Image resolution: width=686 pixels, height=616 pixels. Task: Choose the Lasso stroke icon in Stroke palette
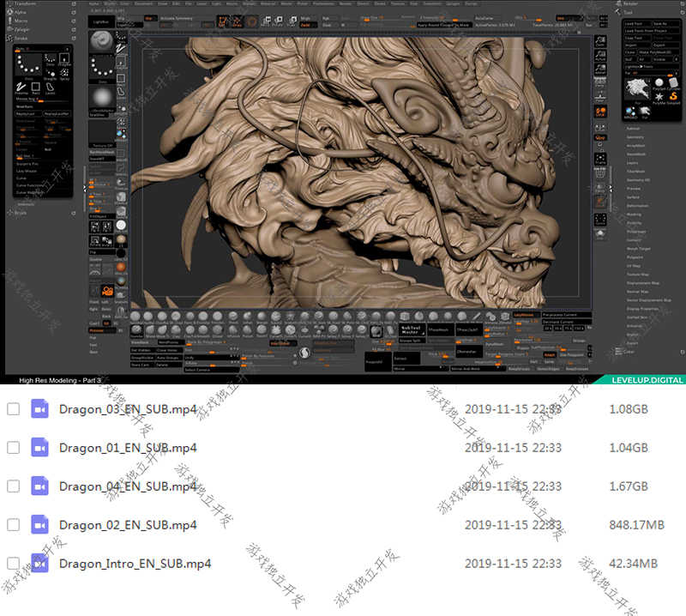tap(50, 88)
